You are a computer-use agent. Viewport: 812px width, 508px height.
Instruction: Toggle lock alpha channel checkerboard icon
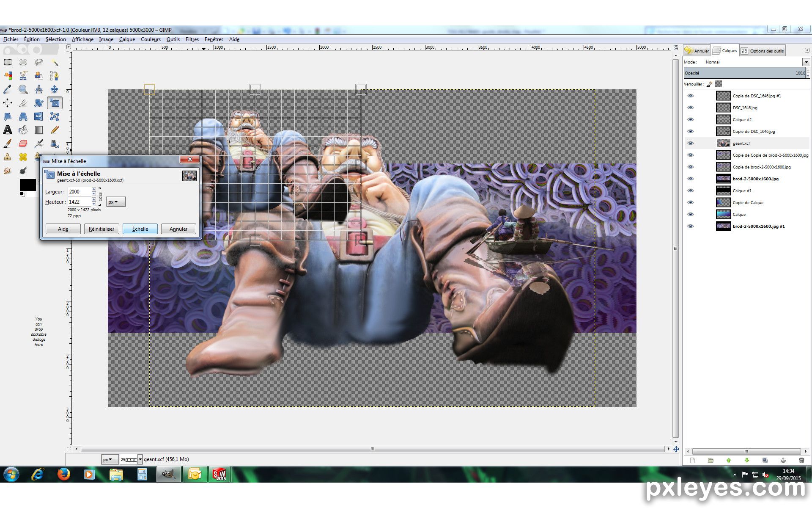pos(719,84)
